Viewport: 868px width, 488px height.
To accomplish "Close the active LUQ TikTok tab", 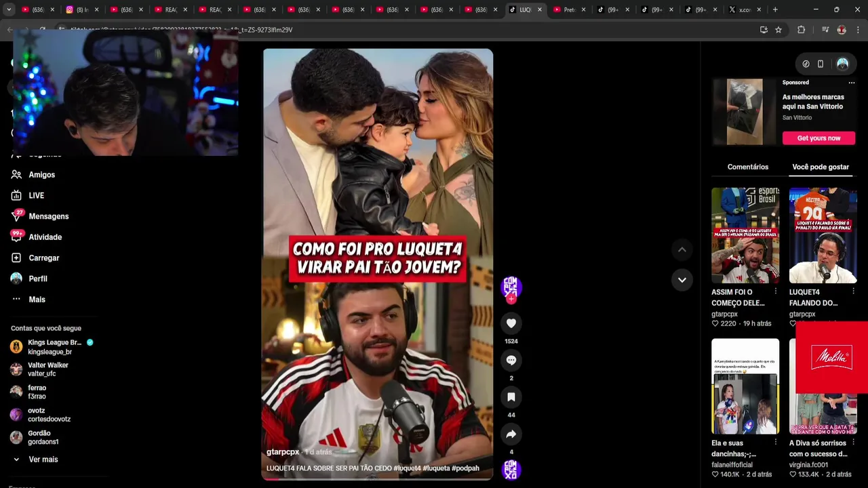I will 539,9.
